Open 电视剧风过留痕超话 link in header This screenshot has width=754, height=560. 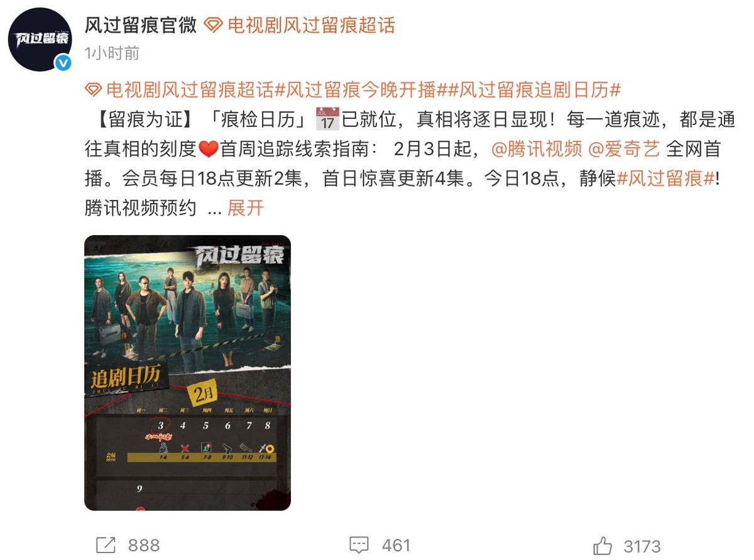[x=311, y=25]
